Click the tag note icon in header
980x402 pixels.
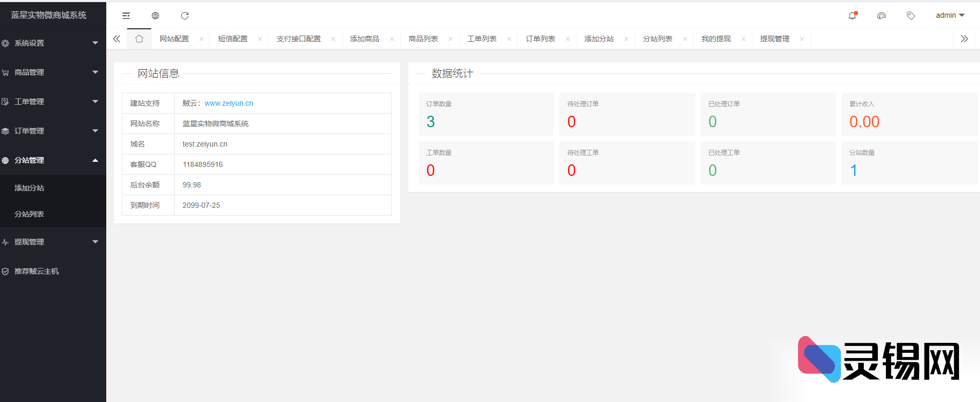[911, 16]
